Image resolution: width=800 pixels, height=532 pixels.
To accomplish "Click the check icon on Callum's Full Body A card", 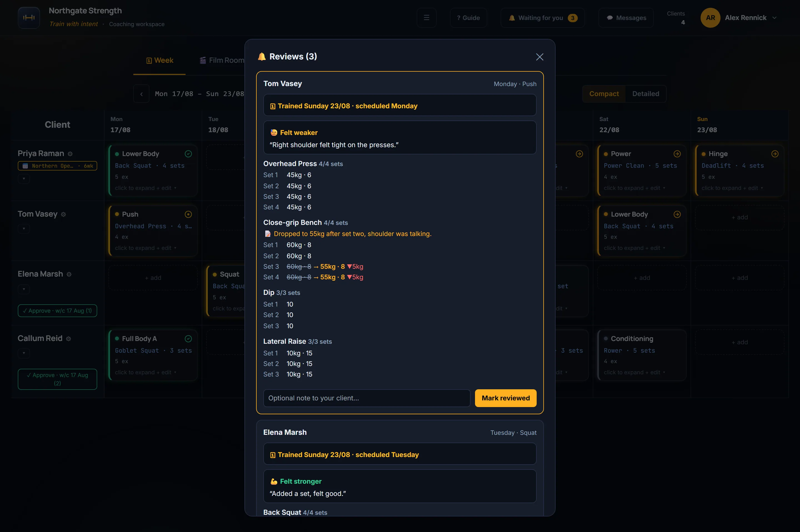I will click(x=188, y=338).
